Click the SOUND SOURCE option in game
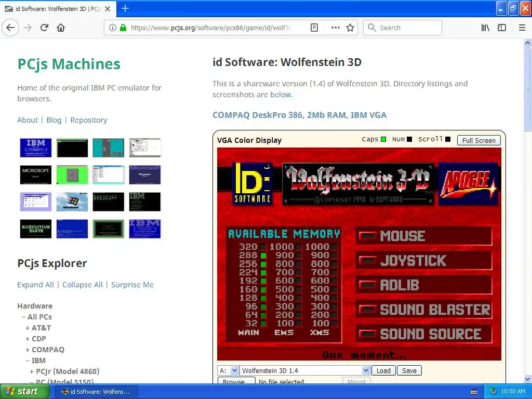This screenshot has height=399, width=532. click(424, 334)
